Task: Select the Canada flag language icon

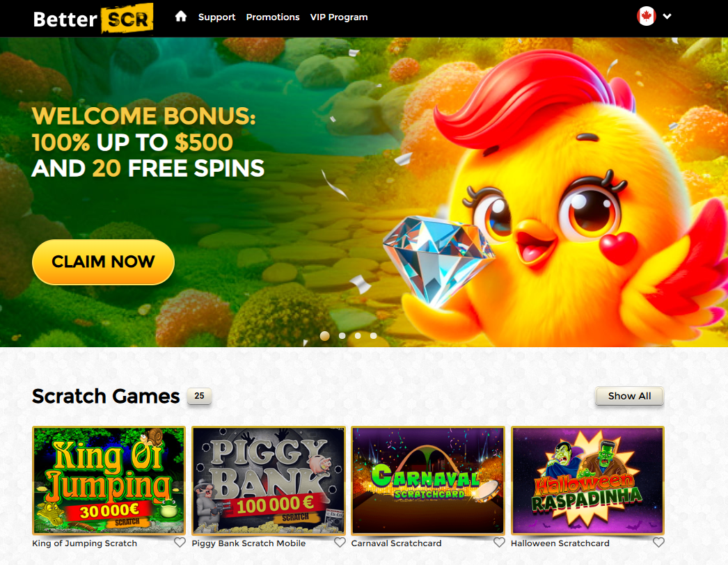Action: (646, 16)
